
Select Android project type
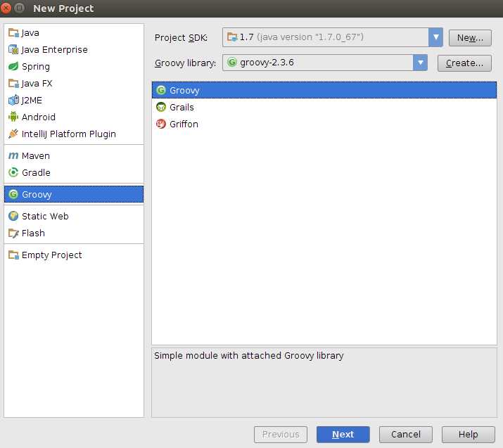[x=74, y=117]
